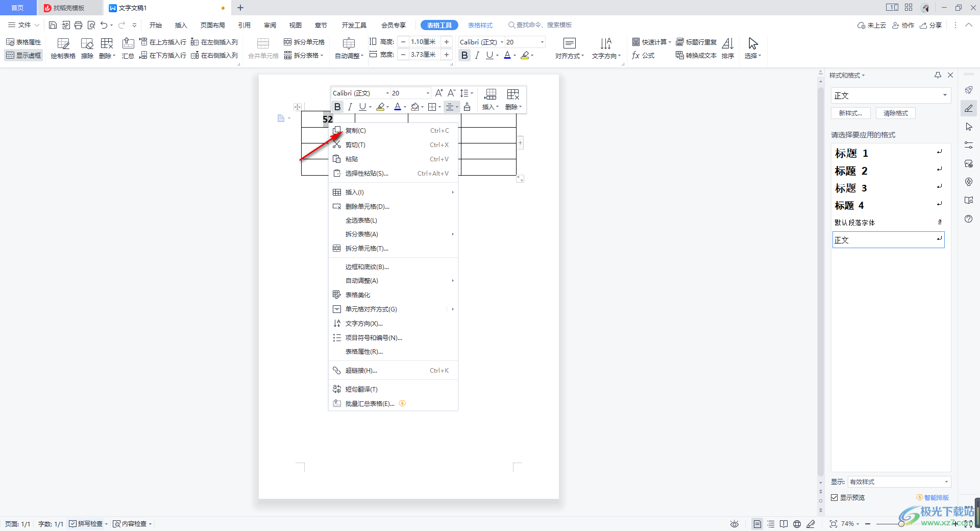980x531 pixels.
Task: Open ribbon font size dropdown
Action: click(x=542, y=42)
